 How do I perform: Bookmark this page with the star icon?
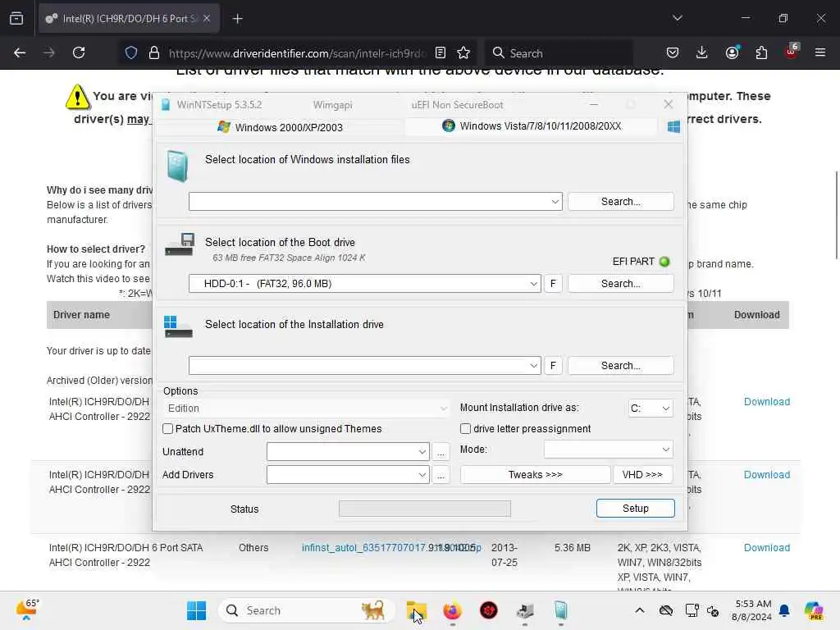click(463, 52)
